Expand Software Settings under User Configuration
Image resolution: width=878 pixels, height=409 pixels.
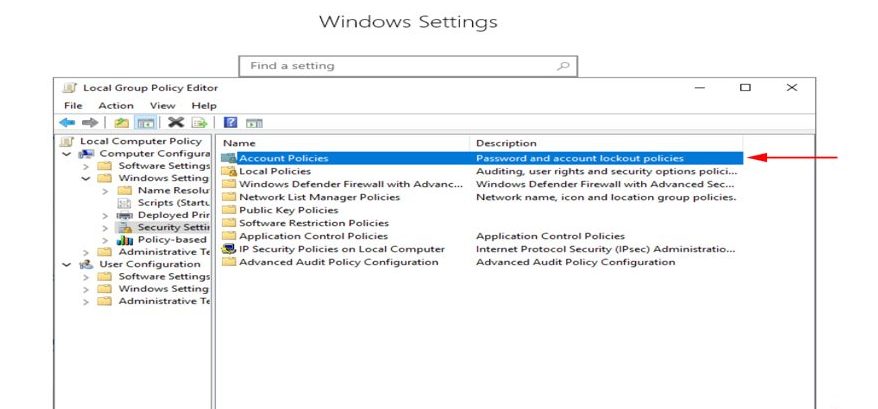click(x=86, y=277)
